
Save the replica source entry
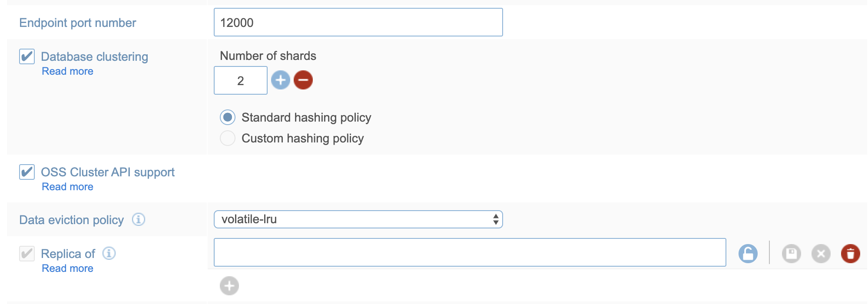pyautogui.click(x=792, y=254)
